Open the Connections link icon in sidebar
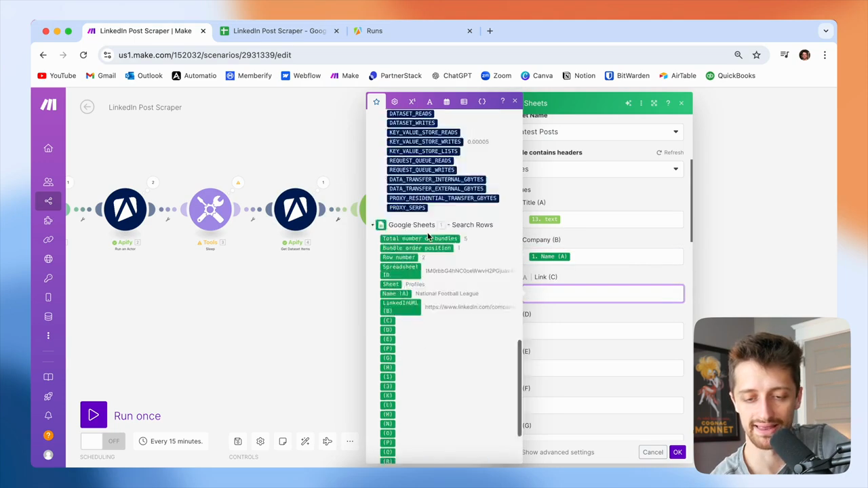The height and width of the screenshot is (488, 868). point(48,240)
